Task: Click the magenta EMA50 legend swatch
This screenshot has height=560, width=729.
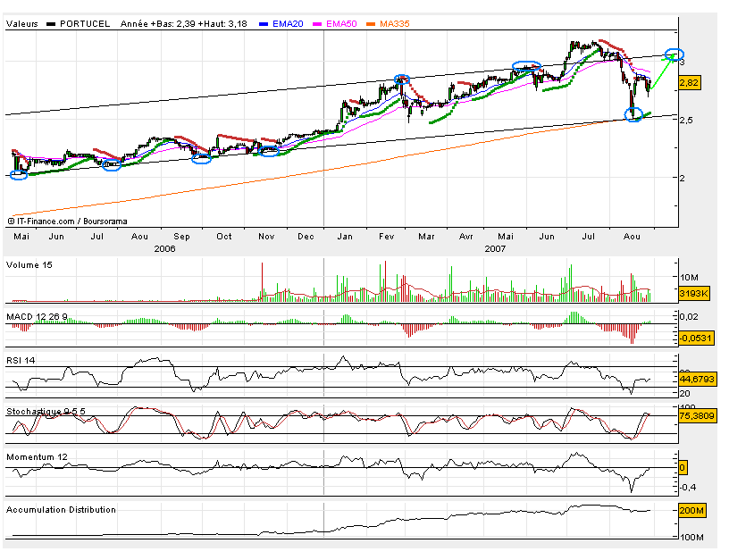Action: (x=317, y=24)
